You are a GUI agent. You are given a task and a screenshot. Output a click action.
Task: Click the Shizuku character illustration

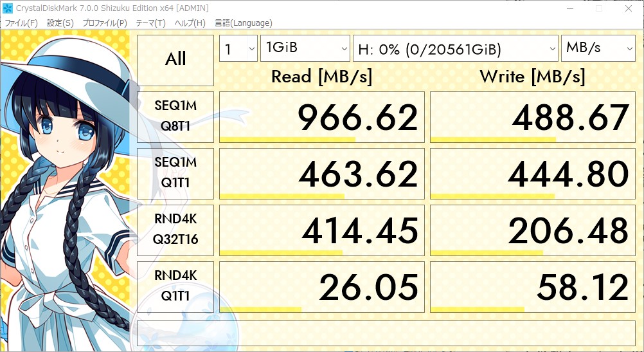66,191
